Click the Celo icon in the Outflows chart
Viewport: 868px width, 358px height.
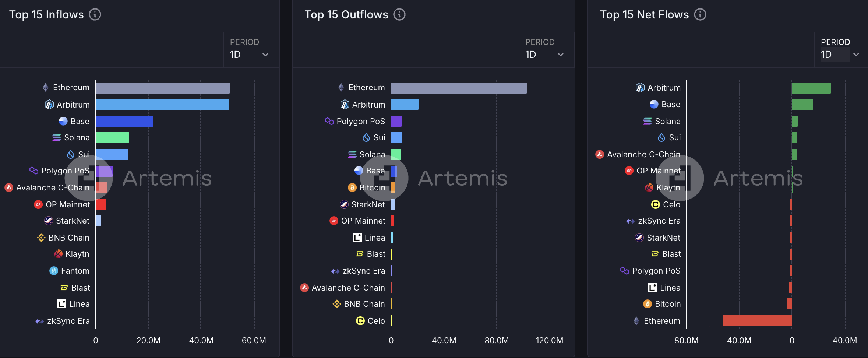pos(360,321)
